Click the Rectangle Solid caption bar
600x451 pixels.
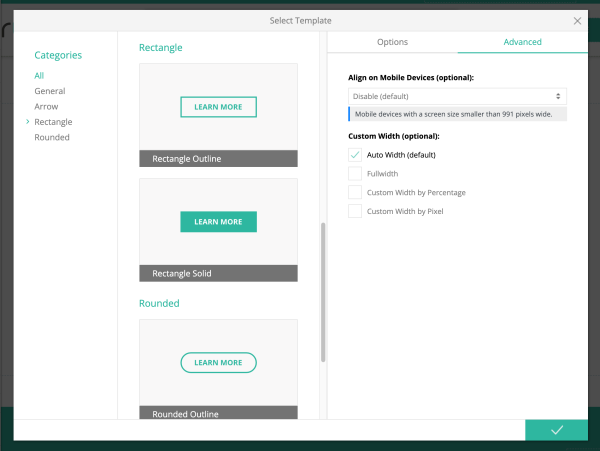[x=218, y=274]
